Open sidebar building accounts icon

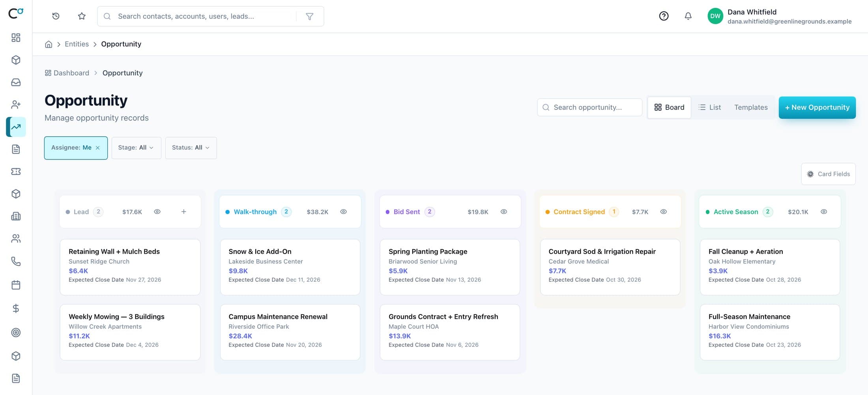click(16, 216)
